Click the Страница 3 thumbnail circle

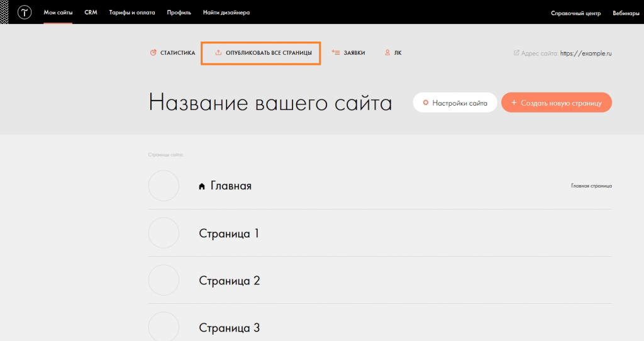point(164,327)
